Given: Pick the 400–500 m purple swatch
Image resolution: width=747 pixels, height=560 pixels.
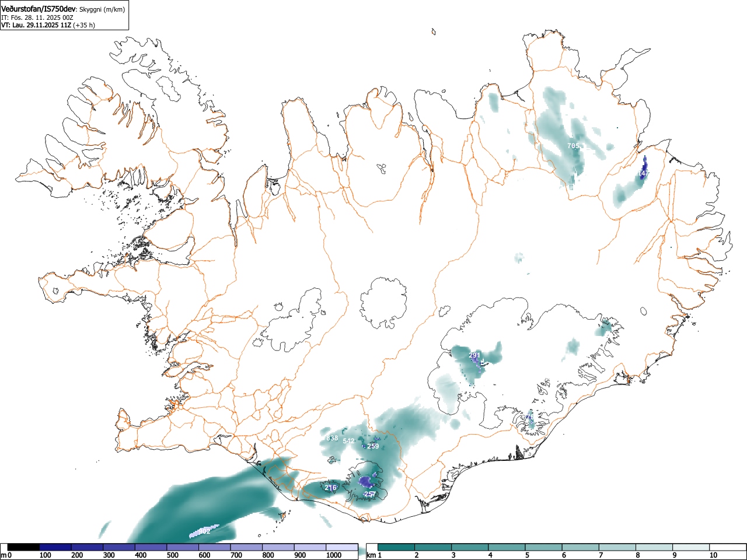Looking at the screenshot, I should (151, 547).
